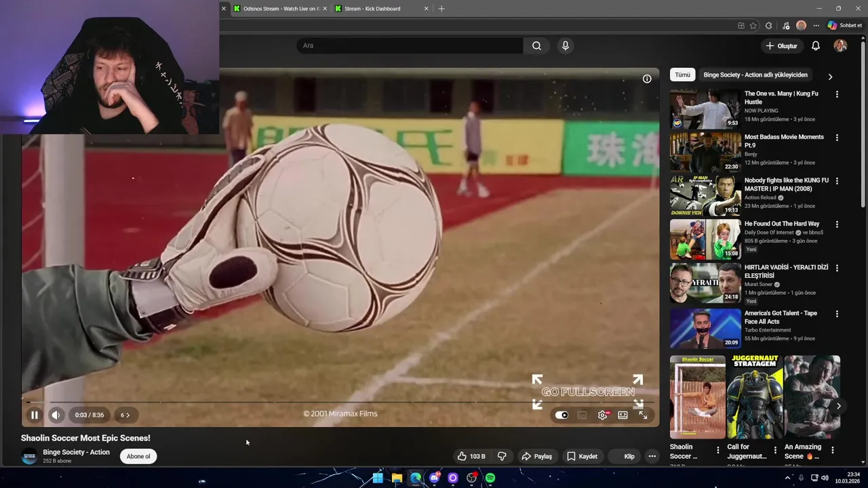Open the IP MAN (2008) video thumbnail
This screenshot has width=868, height=488.
(x=705, y=196)
